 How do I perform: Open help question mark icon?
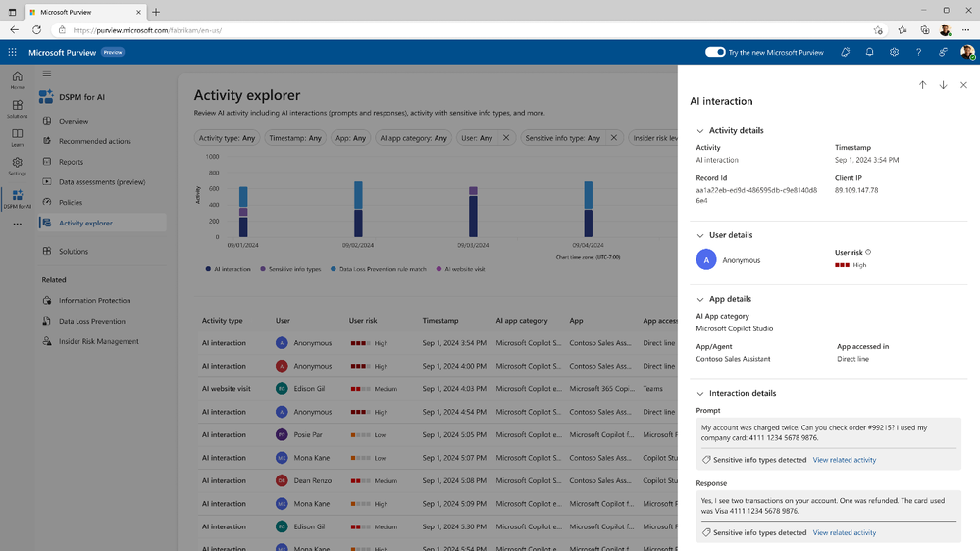[x=918, y=53]
